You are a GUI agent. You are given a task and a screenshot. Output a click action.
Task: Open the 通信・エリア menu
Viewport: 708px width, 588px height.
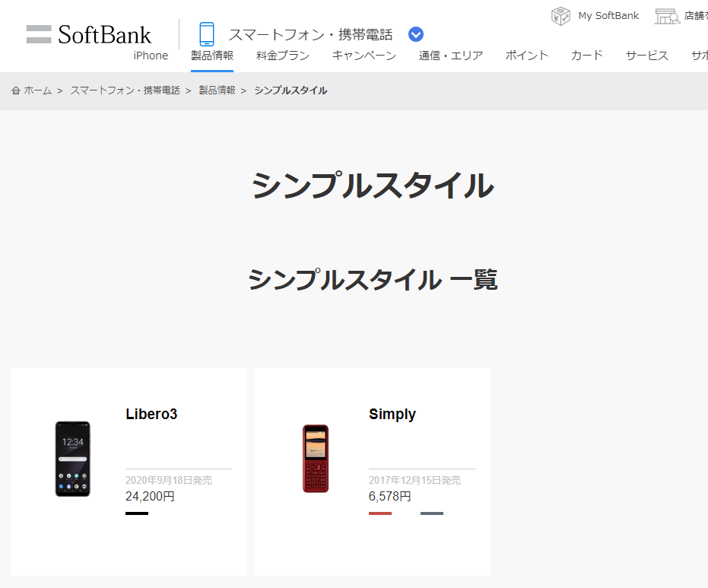tap(451, 56)
